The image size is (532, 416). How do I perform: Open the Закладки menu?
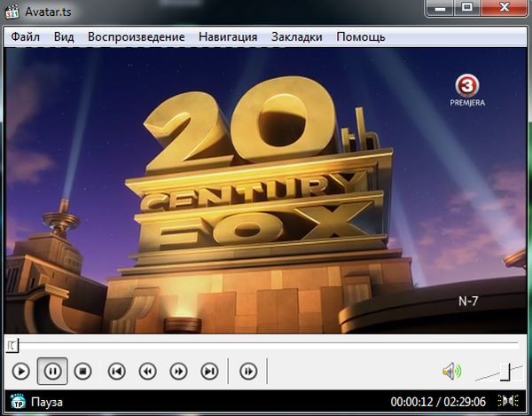(297, 36)
